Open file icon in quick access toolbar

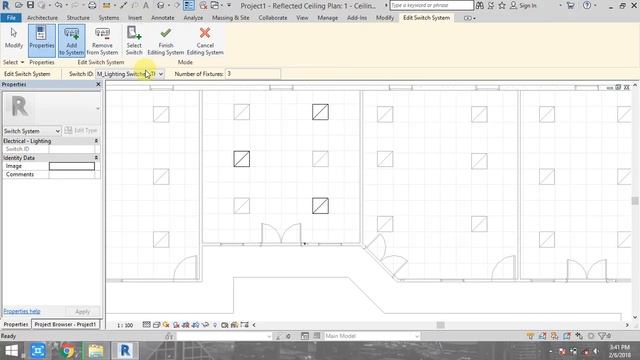[19, 5]
